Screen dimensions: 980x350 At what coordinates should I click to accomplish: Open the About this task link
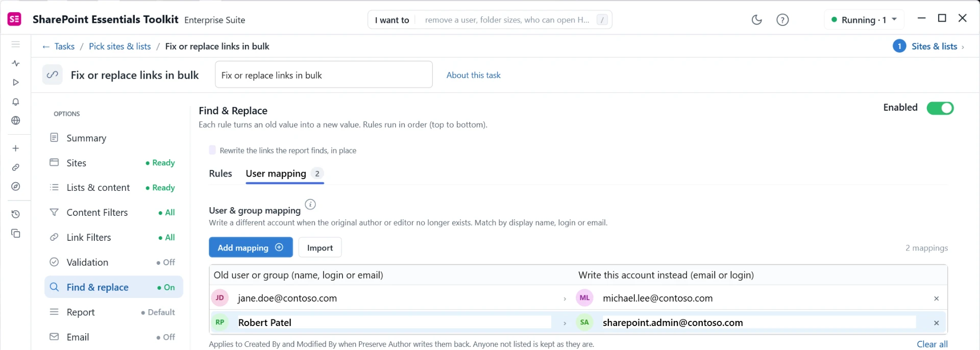tap(473, 75)
